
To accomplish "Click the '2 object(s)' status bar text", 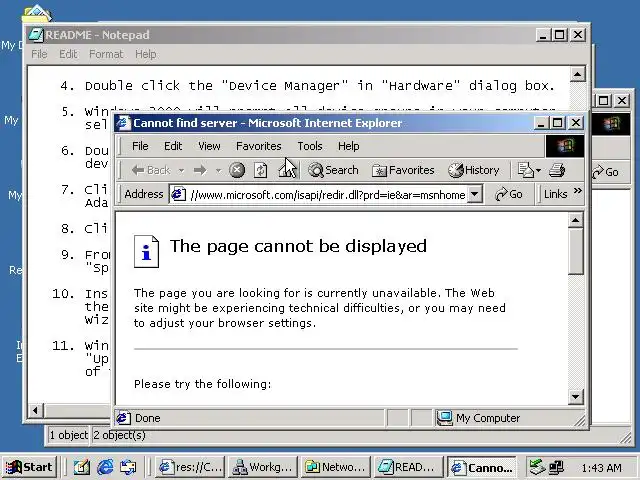I will coord(119,435).
